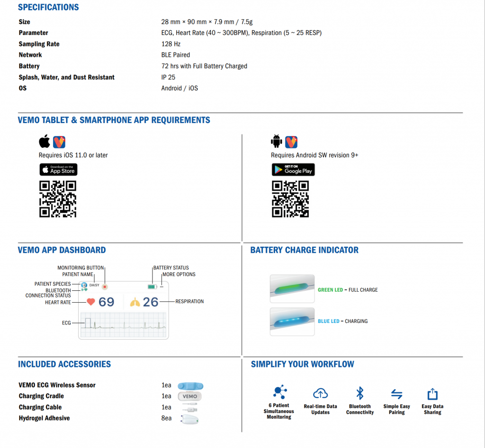Click the yellow lungs respiration icon
Image resolution: width=485 pixels, height=448 pixels.
click(x=135, y=302)
